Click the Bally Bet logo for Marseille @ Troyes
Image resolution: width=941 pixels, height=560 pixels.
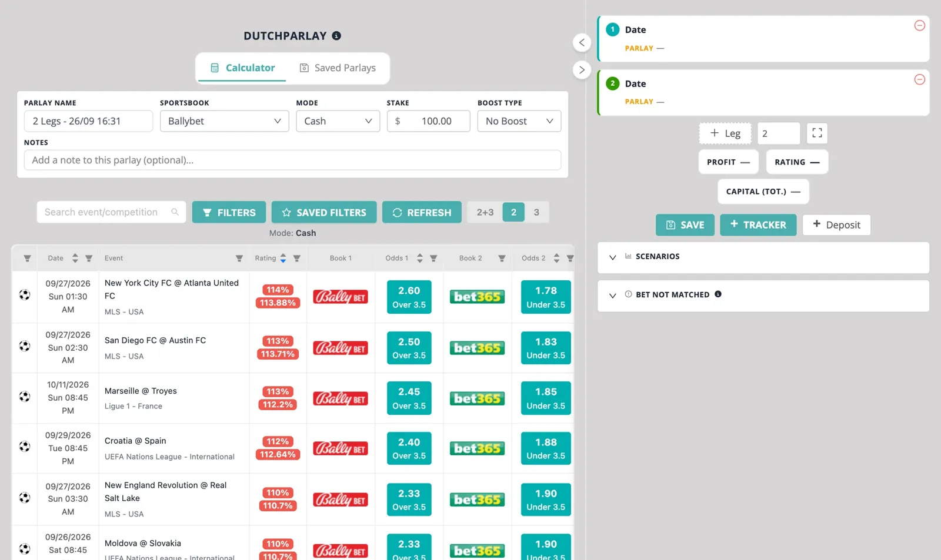tap(341, 398)
